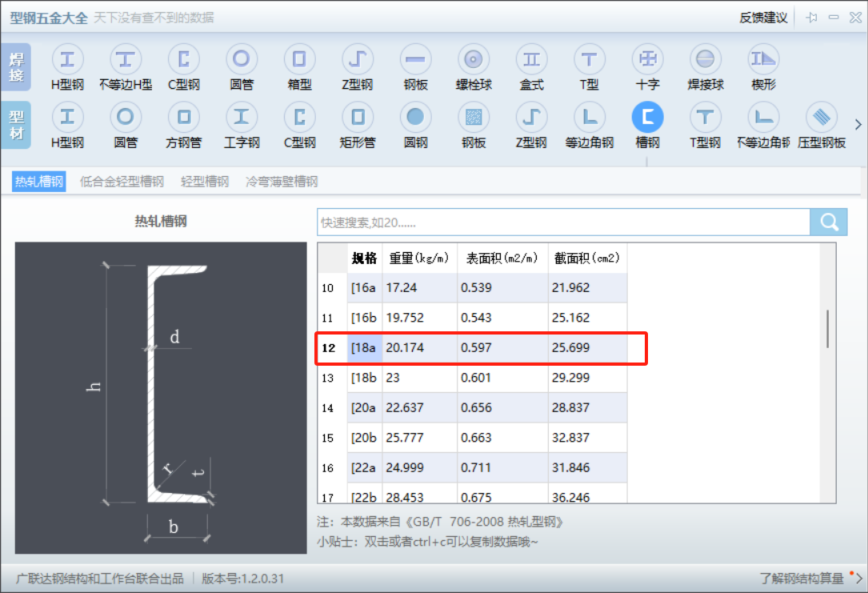Select the T型钢 profile icon
The height and width of the screenshot is (593, 868).
pos(706,117)
